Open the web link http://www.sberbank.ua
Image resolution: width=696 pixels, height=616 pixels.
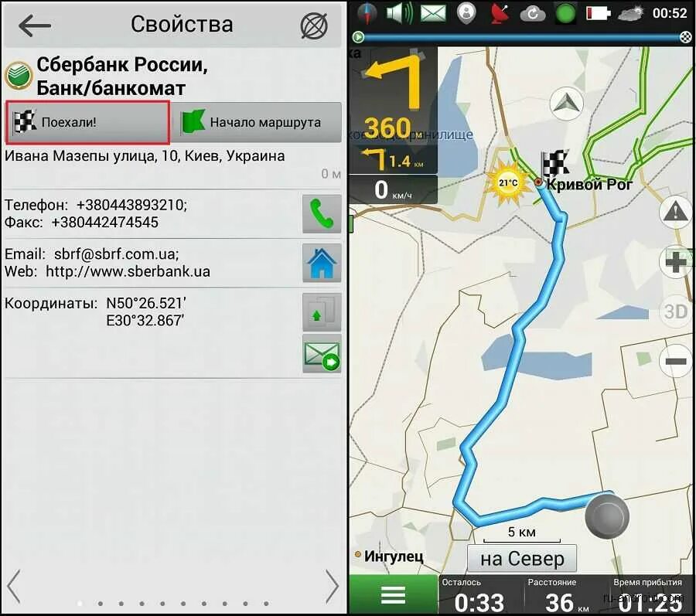click(128, 271)
